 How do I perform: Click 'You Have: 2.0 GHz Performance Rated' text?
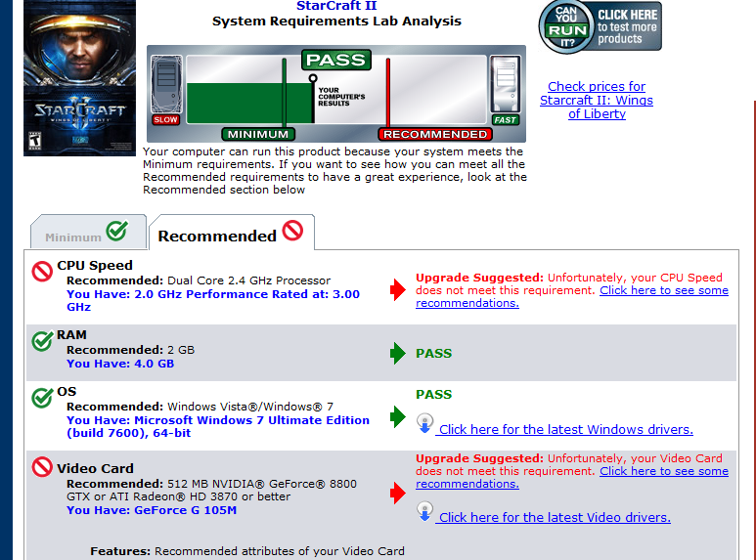(x=213, y=301)
